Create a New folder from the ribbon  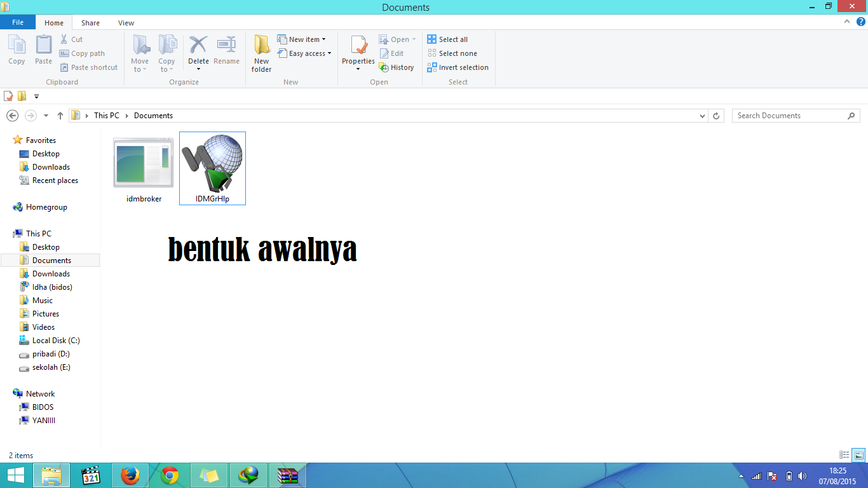click(x=261, y=53)
